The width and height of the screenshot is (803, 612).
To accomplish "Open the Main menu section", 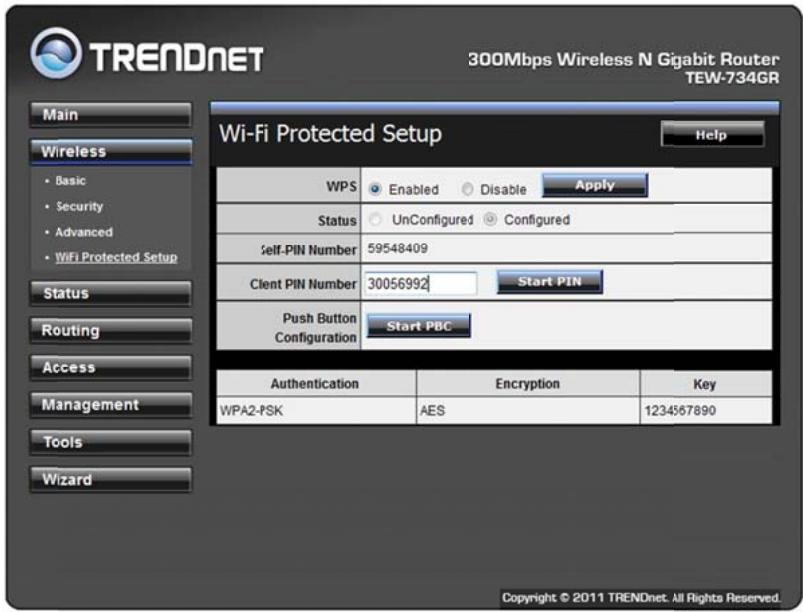I will coord(111,115).
